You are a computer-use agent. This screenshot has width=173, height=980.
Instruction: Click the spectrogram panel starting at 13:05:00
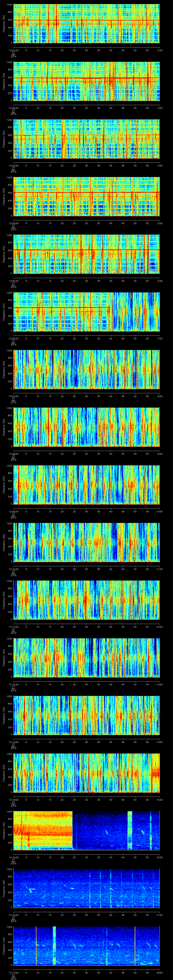coord(87,254)
